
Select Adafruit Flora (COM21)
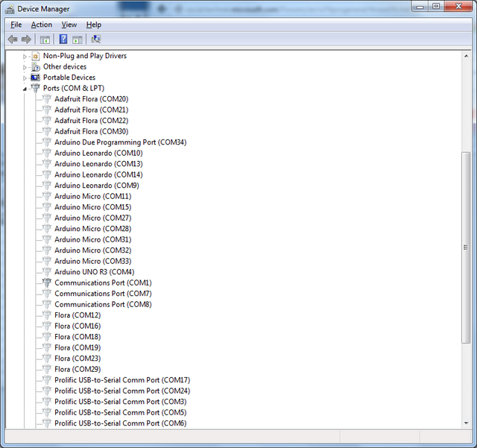(91, 110)
